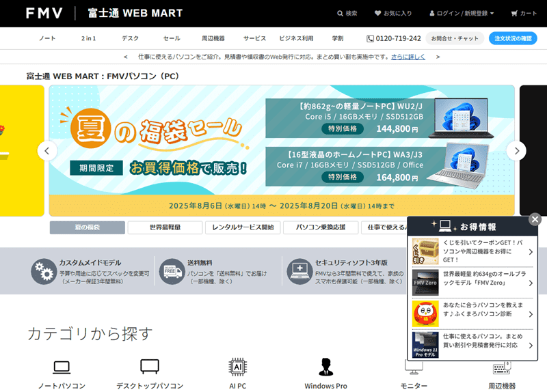Open 仕事に使えるパソコン row chevron
Screen dimensions: 547x392
tap(531, 346)
